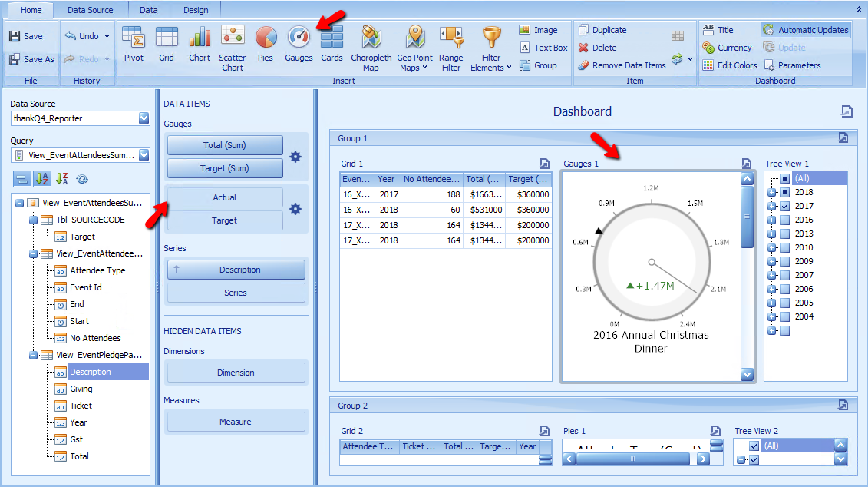The image size is (868, 487).
Task: Insert a Range Filter
Action: tap(451, 48)
